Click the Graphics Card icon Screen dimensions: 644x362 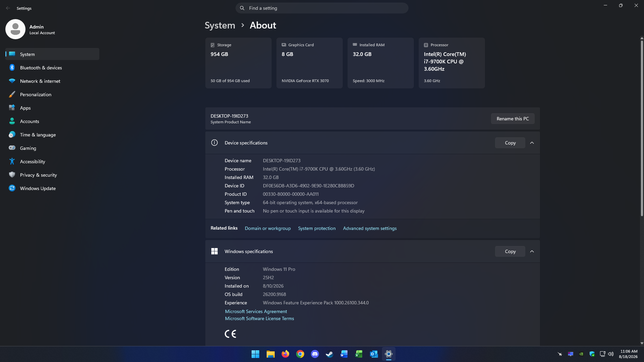284,45
